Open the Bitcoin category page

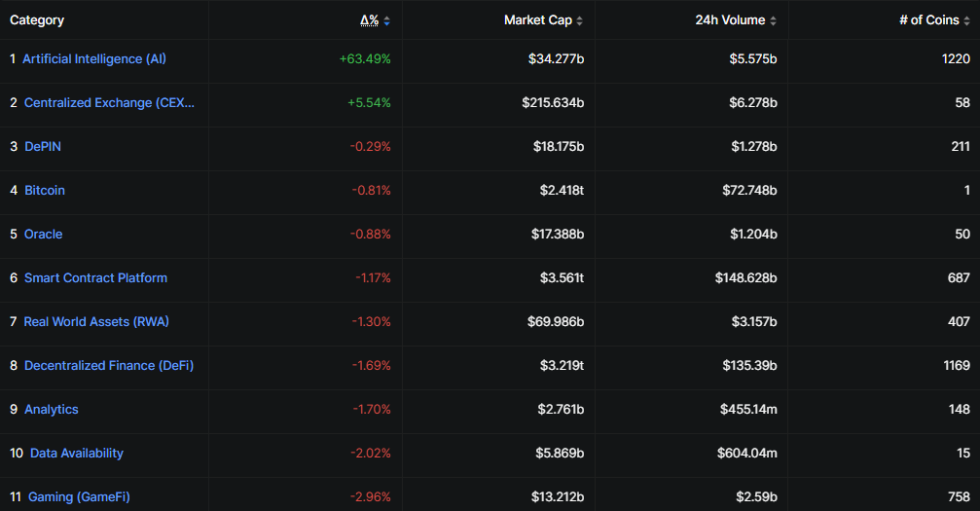[45, 190]
